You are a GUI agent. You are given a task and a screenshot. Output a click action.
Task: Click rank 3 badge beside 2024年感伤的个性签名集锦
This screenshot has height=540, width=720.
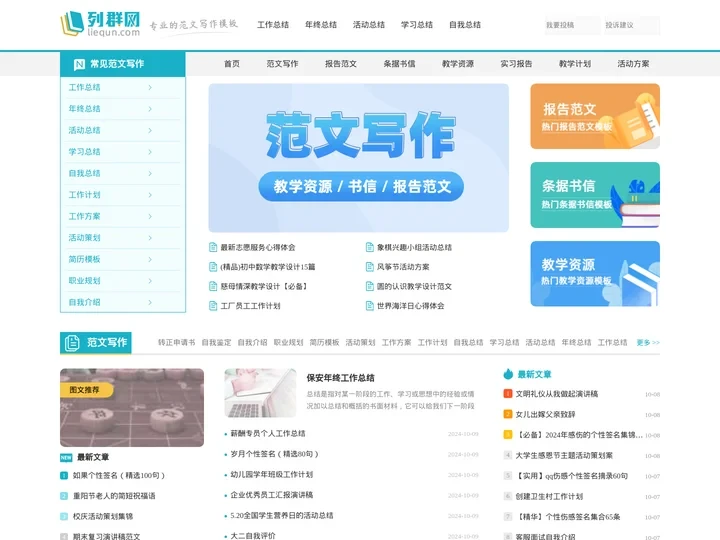(x=508, y=435)
